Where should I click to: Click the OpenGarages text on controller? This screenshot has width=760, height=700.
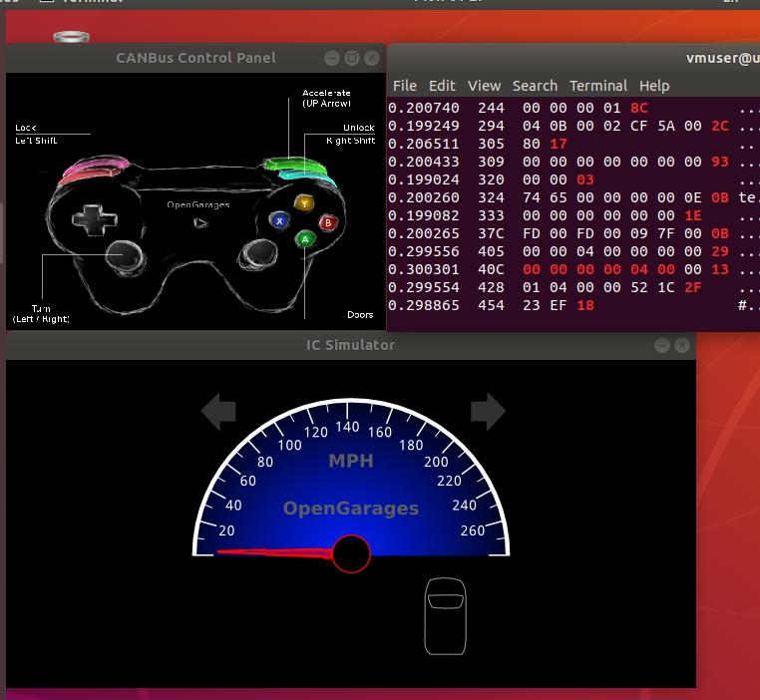tap(198, 204)
